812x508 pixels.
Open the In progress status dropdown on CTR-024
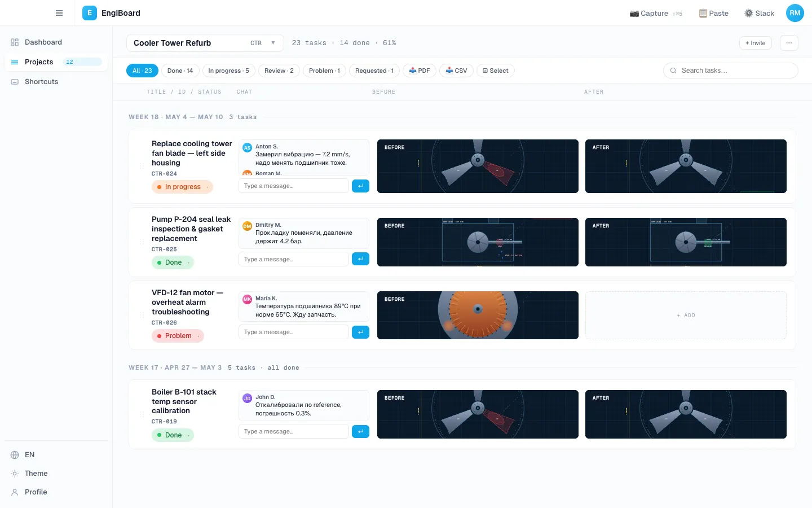pyautogui.click(x=182, y=187)
